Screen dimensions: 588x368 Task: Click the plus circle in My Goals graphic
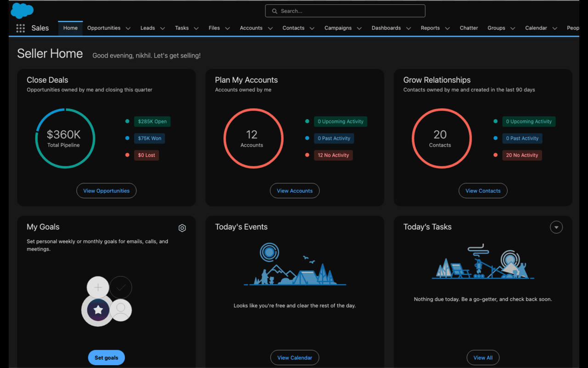[98, 287]
